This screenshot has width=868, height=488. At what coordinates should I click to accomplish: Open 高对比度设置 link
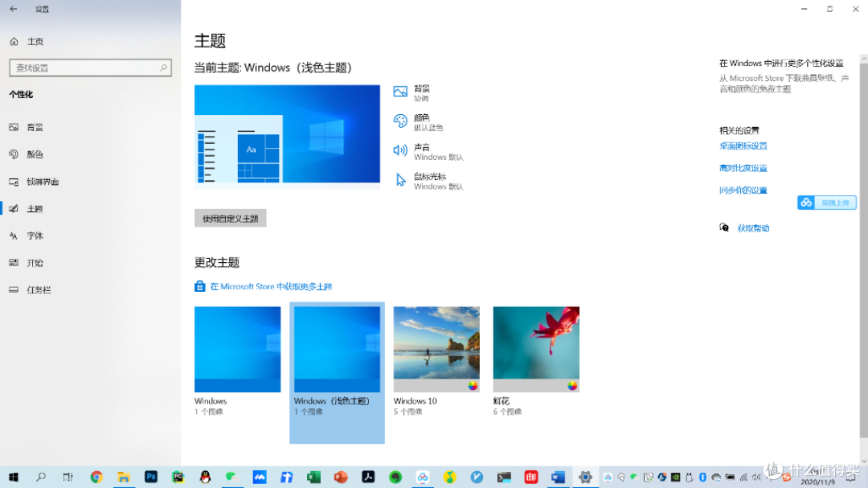click(743, 168)
